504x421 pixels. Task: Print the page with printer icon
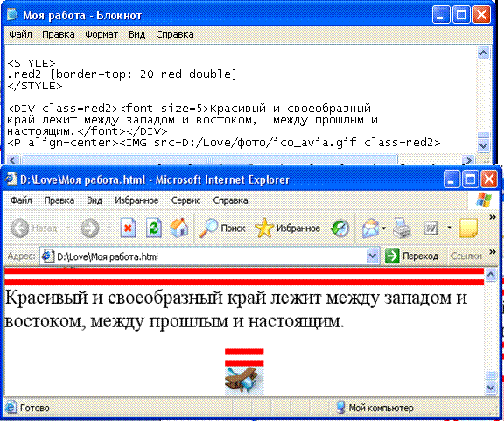pyautogui.click(x=402, y=228)
